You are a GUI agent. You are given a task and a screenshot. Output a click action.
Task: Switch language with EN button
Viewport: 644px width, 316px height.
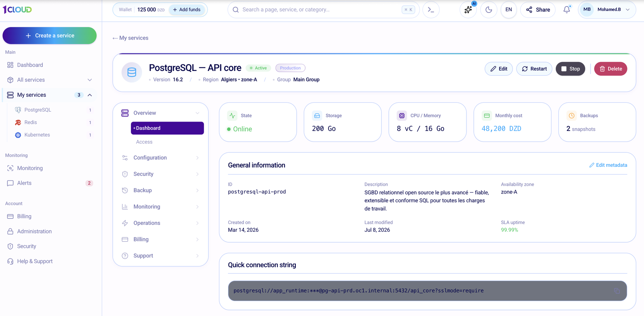click(509, 10)
